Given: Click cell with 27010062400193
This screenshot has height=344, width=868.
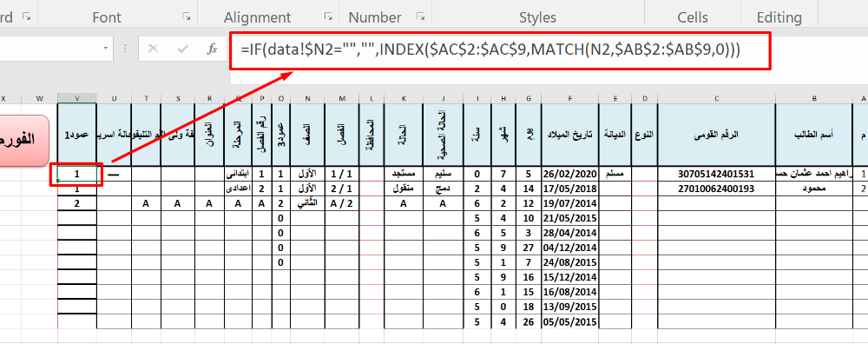Looking at the screenshot, I should 716,189.
